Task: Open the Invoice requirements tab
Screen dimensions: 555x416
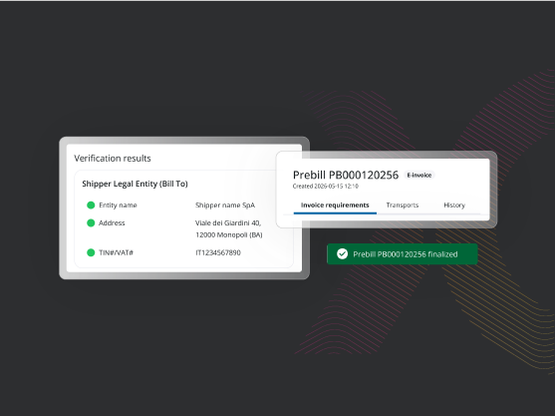Action: (x=335, y=205)
